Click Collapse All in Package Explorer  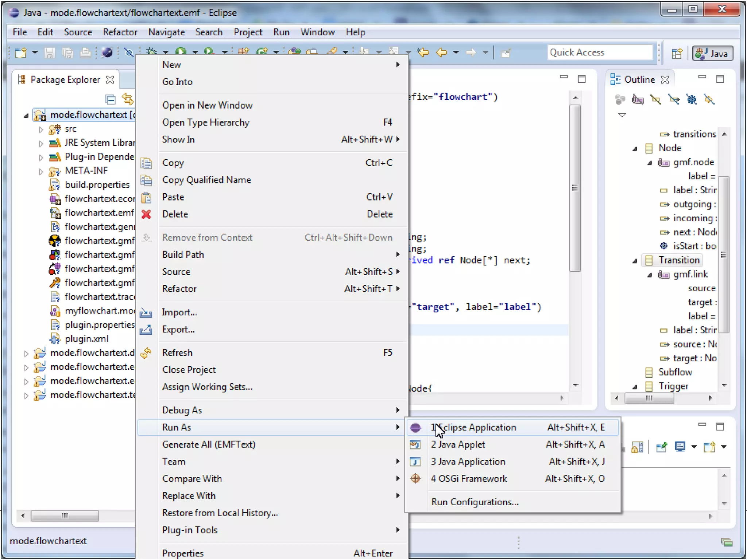110,99
